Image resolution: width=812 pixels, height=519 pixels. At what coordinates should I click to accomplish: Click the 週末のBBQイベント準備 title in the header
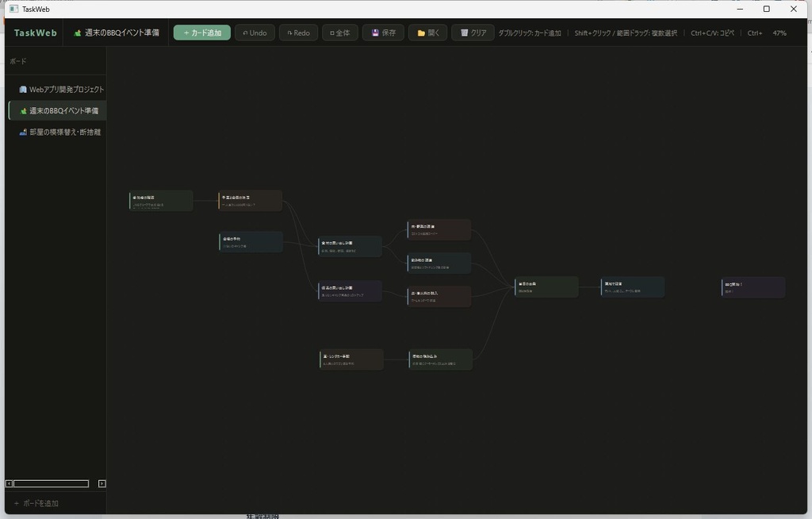(x=117, y=33)
